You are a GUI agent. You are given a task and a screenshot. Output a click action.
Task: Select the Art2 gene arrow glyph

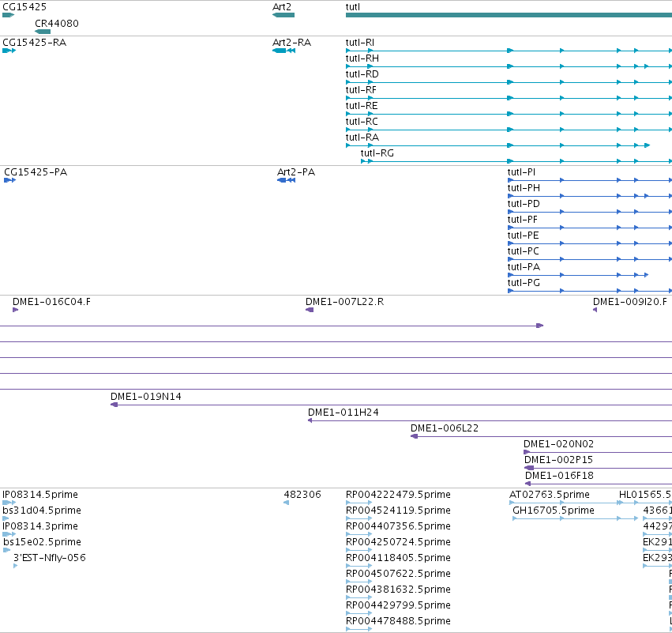point(283,15)
